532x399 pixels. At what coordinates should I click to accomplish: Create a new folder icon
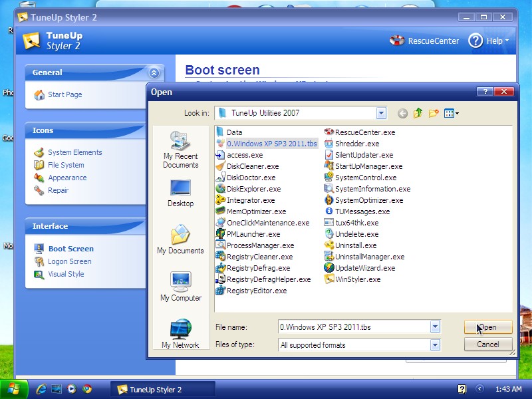coord(434,113)
